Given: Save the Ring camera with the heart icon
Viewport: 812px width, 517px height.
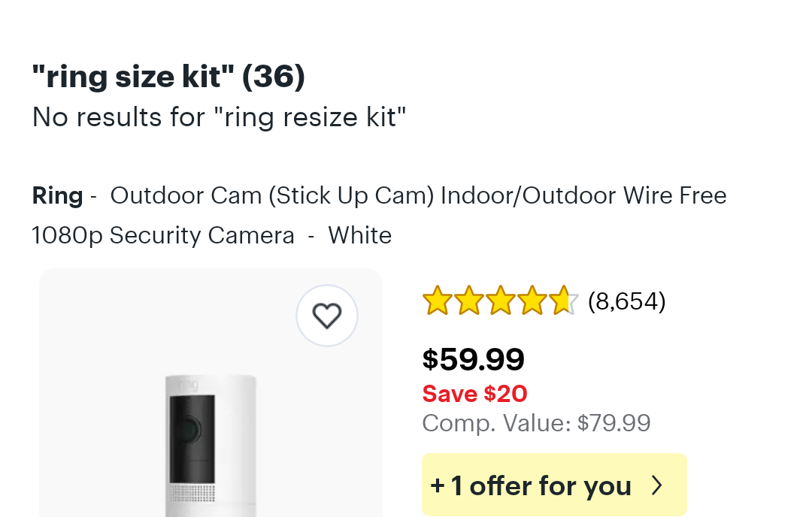Looking at the screenshot, I should (327, 315).
